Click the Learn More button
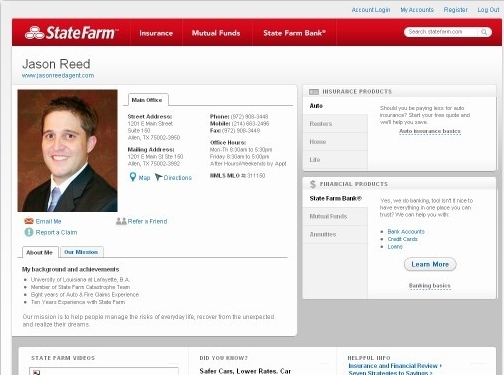The image size is (504, 375). tap(430, 264)
